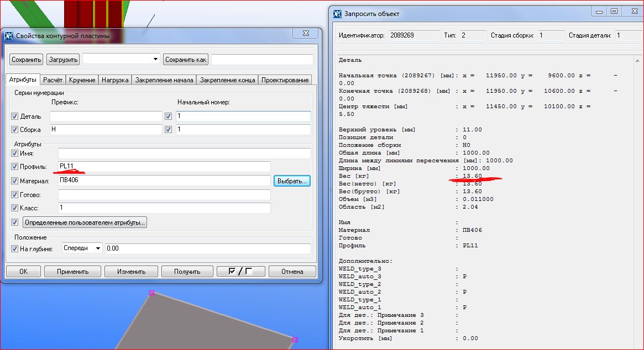This screenshot has height=350, width=644.
Task: Click the toggle-all checkboxes button
Action: pos(240,271)
